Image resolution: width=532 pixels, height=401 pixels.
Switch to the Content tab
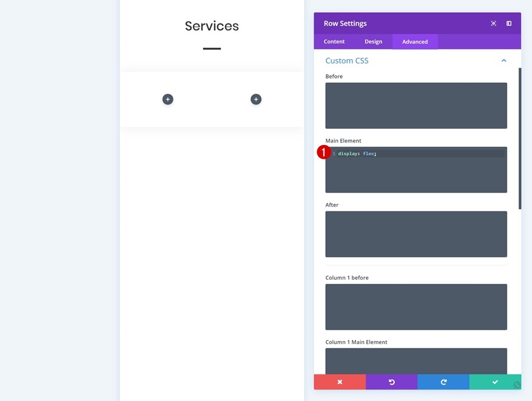tap(334, 41)
